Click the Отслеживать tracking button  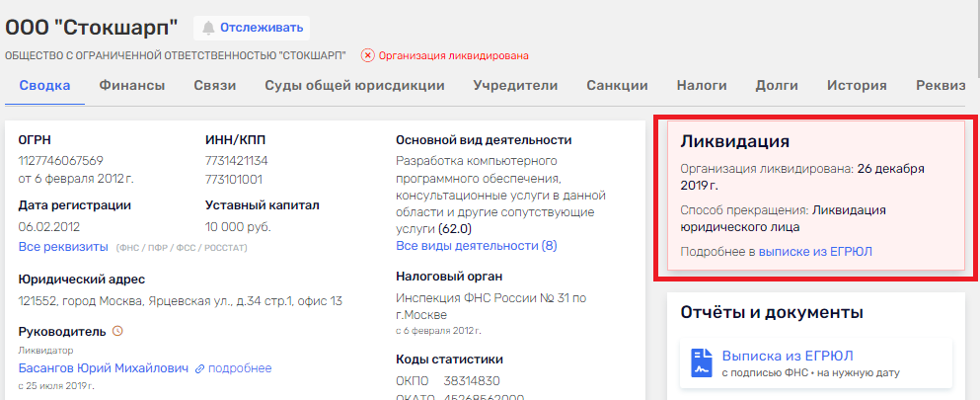[x=252, y=28]
